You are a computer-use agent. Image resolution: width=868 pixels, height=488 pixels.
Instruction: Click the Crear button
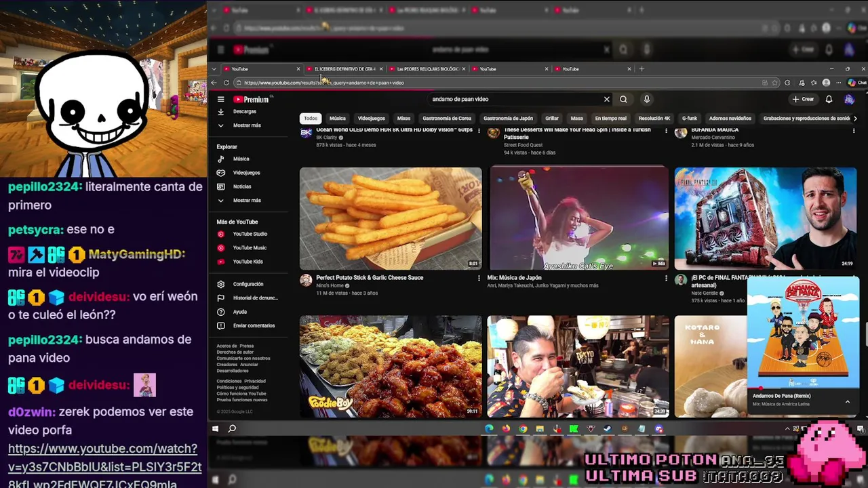coord(803,99)
